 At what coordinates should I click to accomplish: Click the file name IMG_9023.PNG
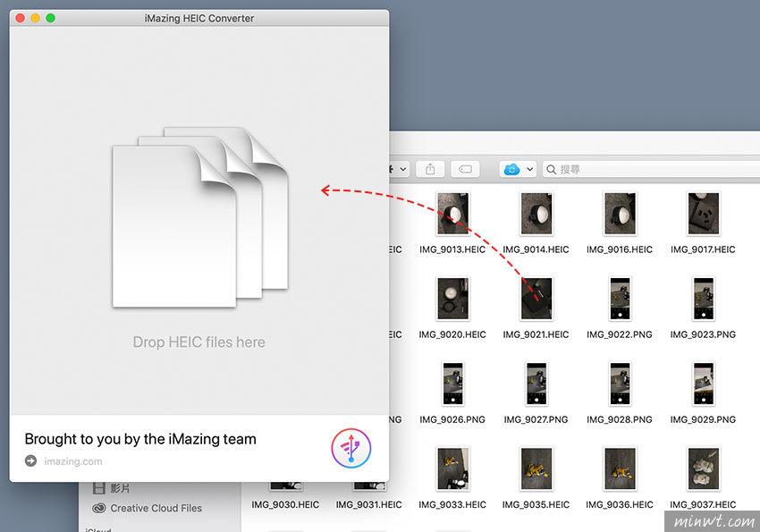coord(704,334)
